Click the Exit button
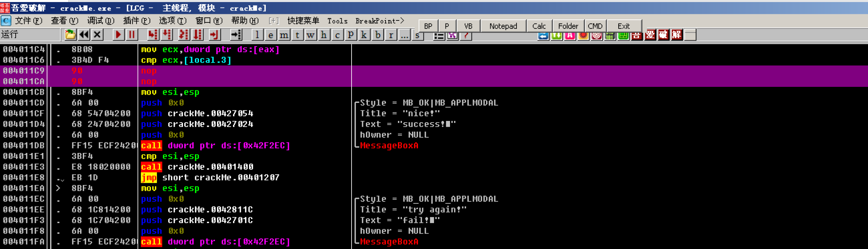 coord(624,26)
